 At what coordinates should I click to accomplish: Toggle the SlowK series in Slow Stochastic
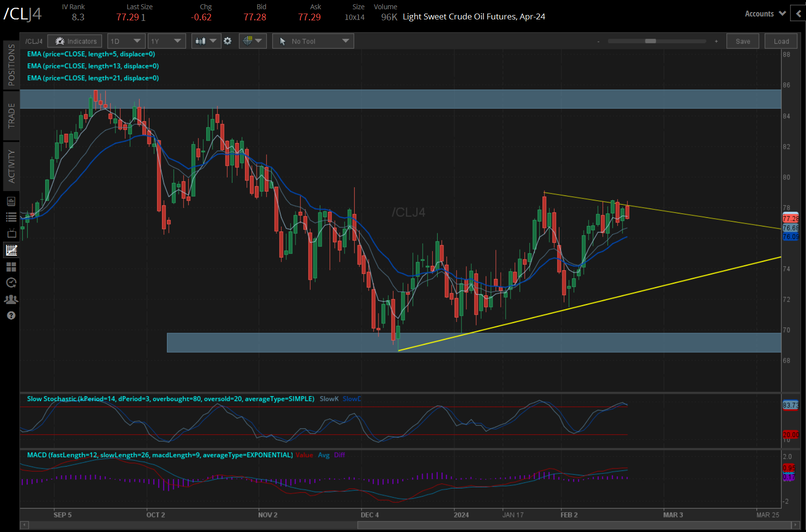(x=329, y=399)
